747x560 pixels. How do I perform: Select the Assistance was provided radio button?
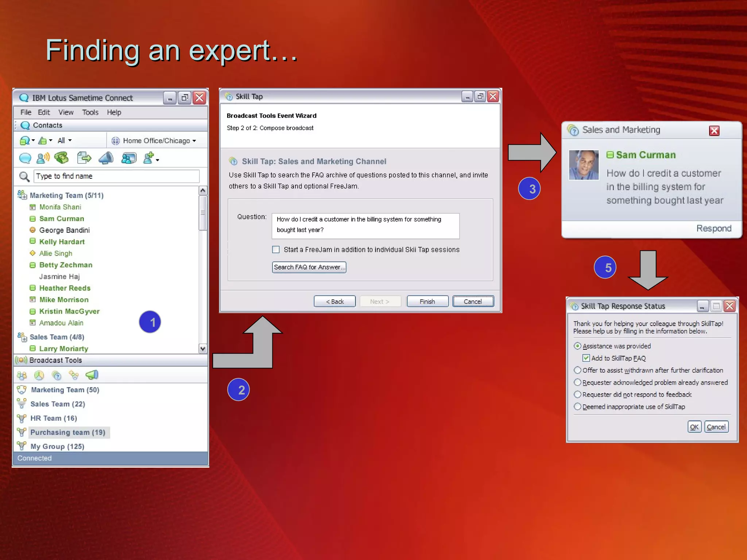click(577, 346)
